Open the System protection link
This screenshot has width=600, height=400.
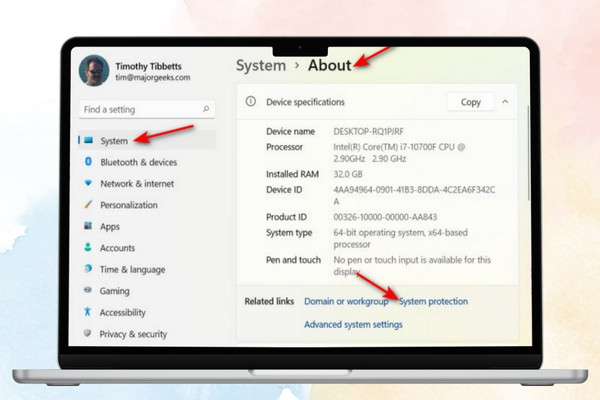point(433,301)
